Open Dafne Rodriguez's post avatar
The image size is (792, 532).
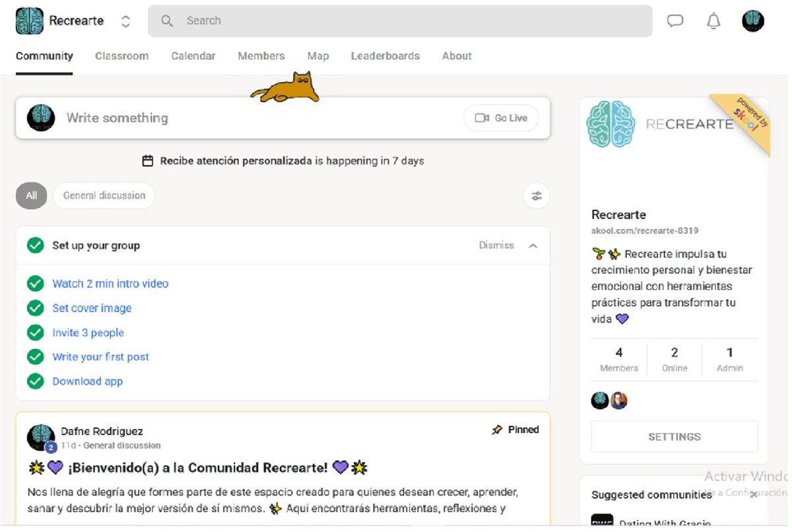pyautogui.click(x=41, y=438)
